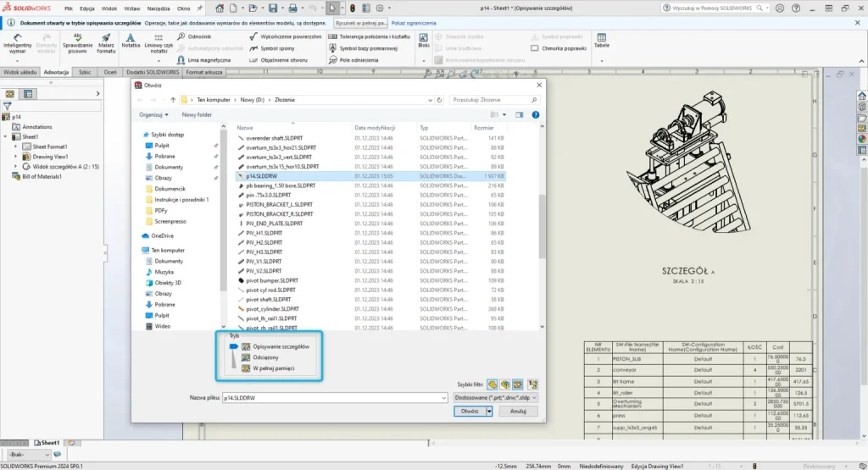
Task: Select Pole odniesienia tool
Action: tap(353, 60)
